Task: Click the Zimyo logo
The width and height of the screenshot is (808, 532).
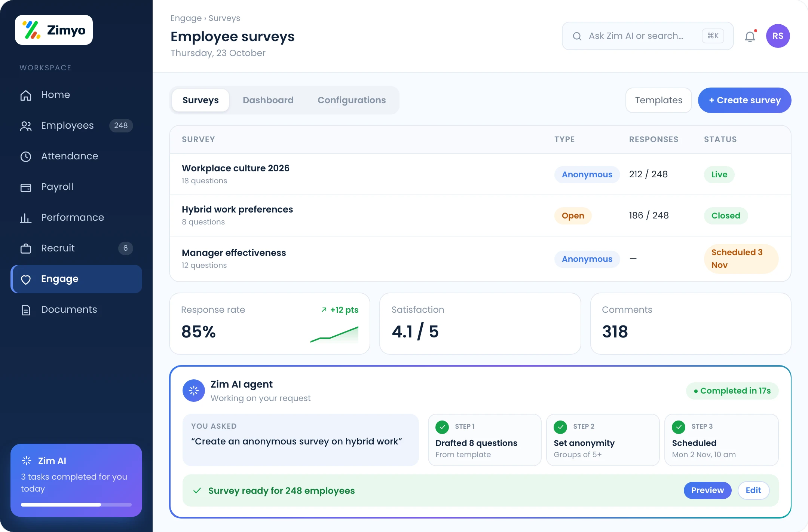Action: [x=54, y=30]
